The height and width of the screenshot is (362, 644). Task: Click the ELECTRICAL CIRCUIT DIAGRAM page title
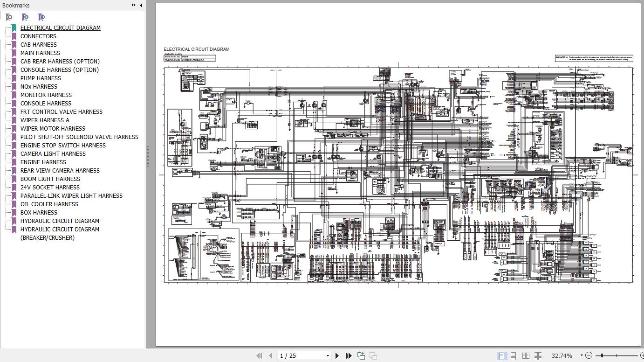(x=197, y=49)
